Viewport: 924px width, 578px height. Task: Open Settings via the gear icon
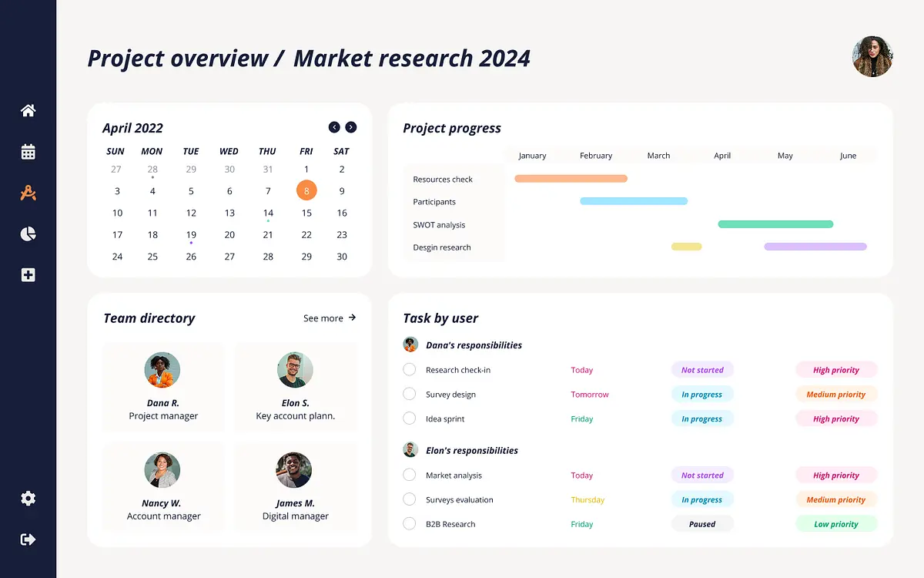28,498
